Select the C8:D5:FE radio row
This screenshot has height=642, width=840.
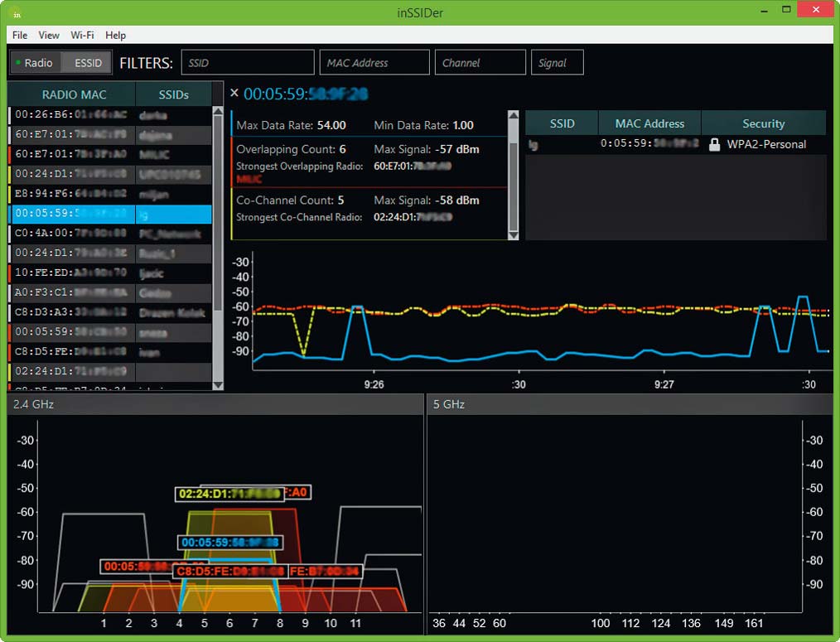point(110,353)
